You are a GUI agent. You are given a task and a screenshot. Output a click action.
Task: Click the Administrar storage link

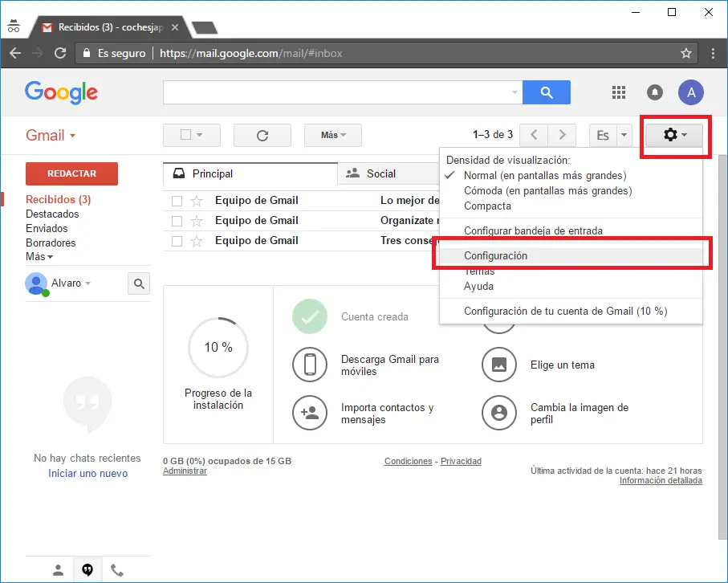tap(185, 471)
